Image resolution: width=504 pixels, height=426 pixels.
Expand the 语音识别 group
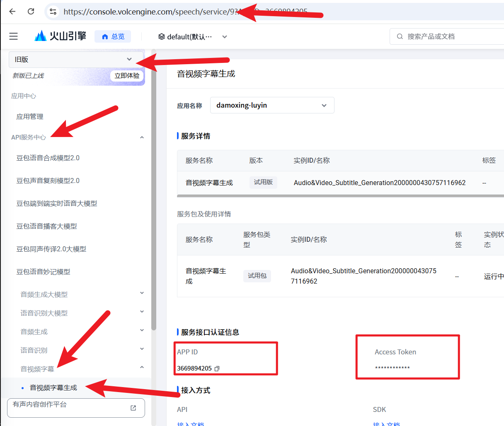tap(142, 349)
